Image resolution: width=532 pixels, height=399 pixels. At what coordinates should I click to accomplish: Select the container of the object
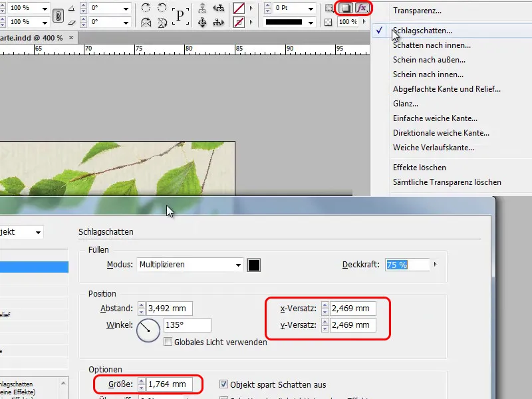point(202,7)
